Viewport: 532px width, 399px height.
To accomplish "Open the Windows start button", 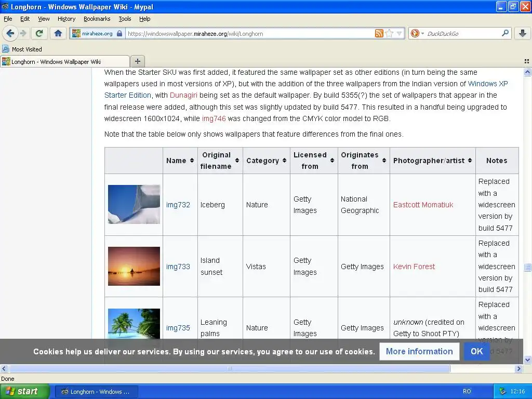I will (x=25, y=391).
